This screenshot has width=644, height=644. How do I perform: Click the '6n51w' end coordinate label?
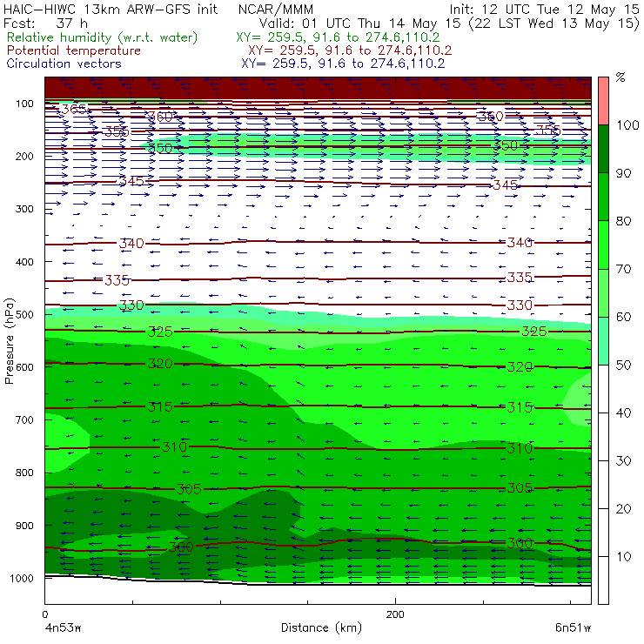[x=573, y=628]
